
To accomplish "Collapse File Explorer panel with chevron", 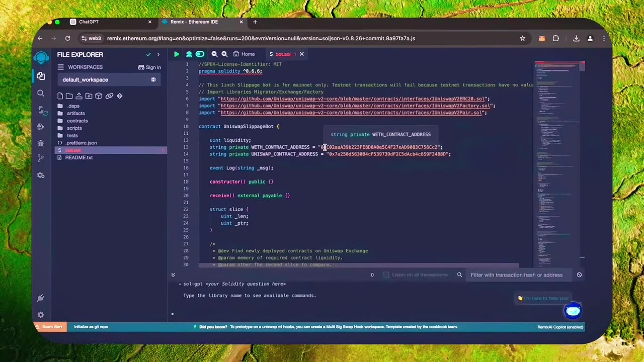I will 158,54.
